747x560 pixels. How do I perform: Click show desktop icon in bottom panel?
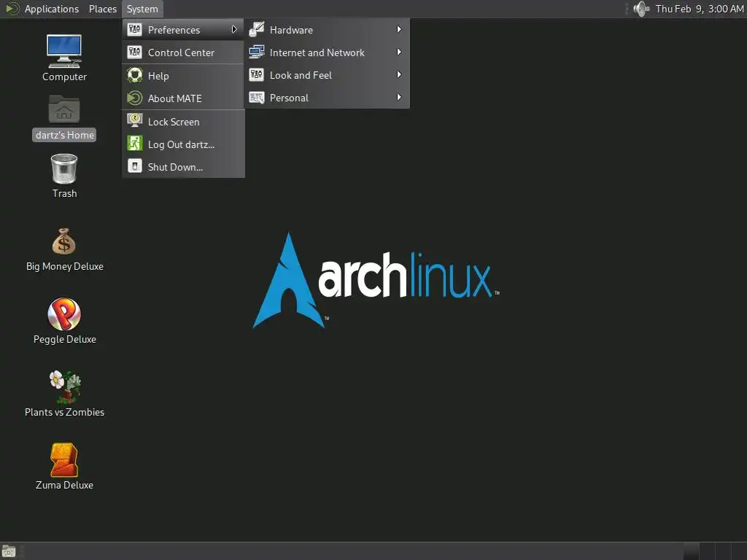tap(9, 551)
